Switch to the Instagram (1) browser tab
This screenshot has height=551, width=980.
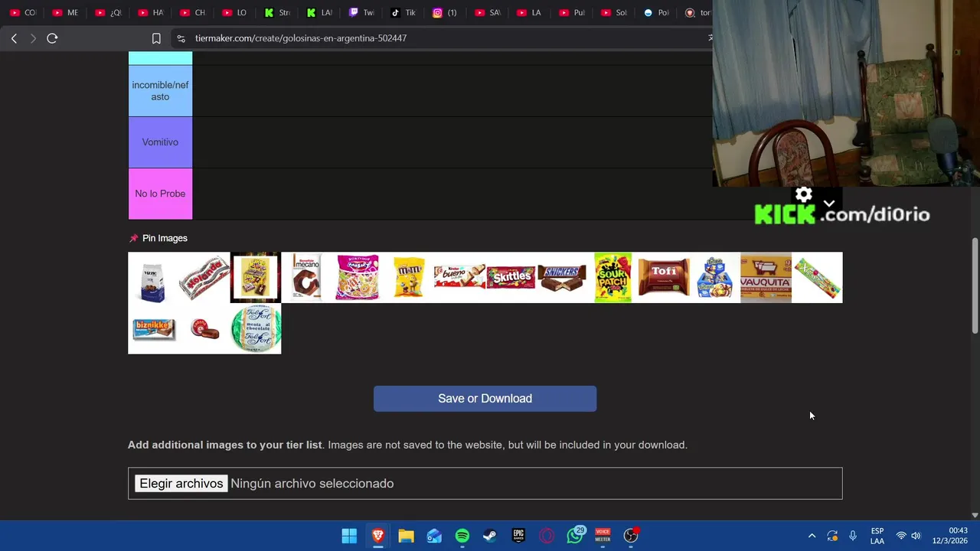446,12
